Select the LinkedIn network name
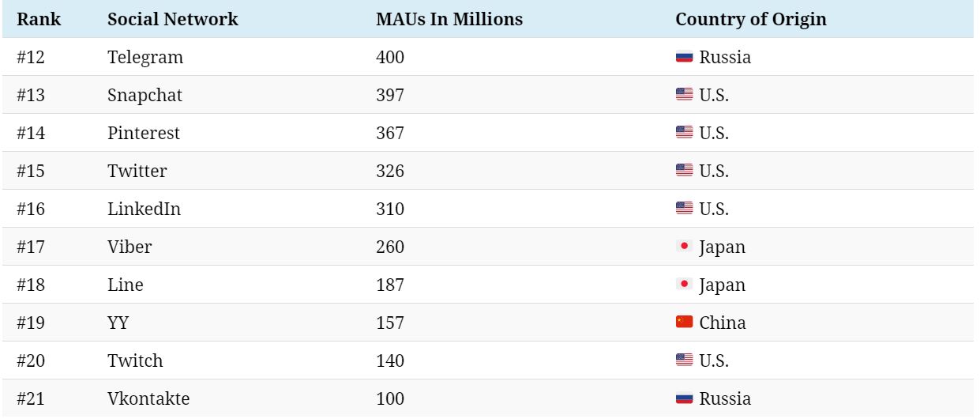The width and height of the screenshot is (980, 419). [145, 209]
